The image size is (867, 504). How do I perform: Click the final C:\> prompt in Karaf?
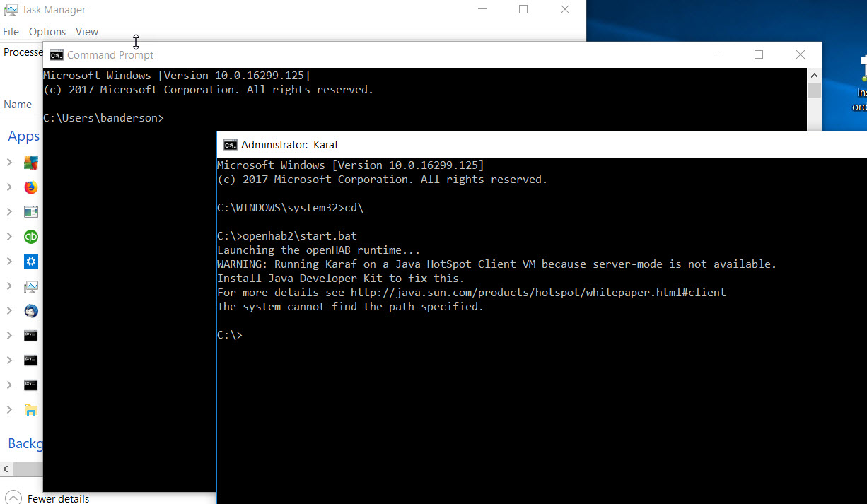230,335
